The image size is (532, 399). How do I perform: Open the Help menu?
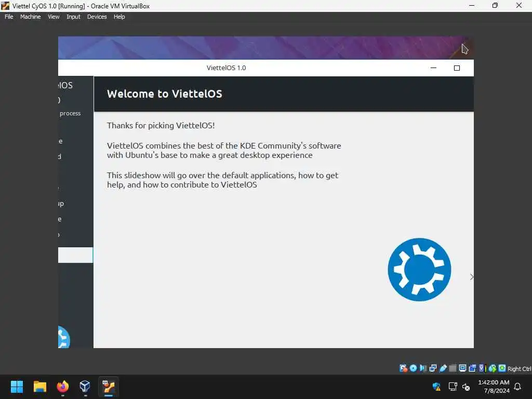click(119, 17)
